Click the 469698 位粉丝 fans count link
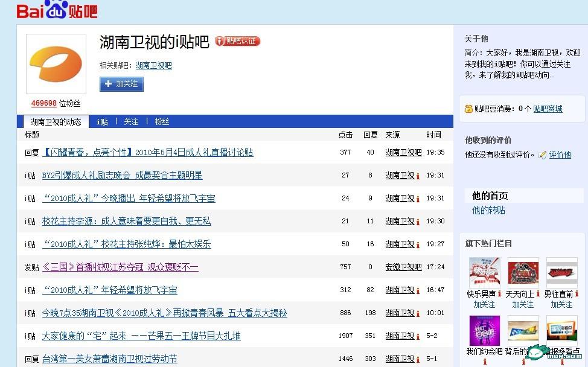Image resolution: width=588 pixels, height=367 pixels. pyautogui.click(x=43, y=103)
